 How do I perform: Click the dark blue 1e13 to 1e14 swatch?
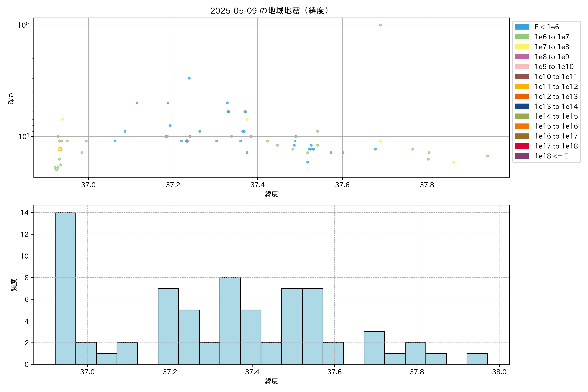[522, 106]
